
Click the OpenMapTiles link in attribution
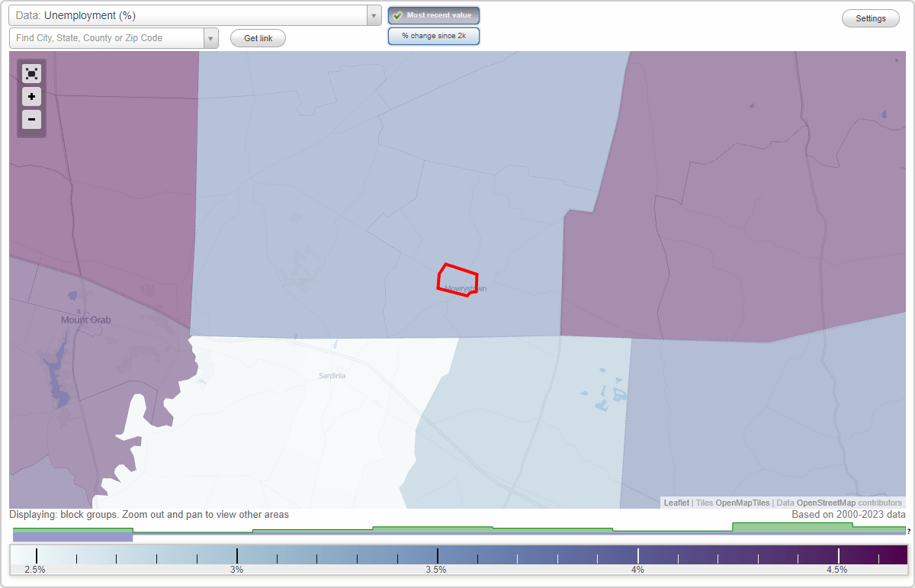[x=744, y=503]
